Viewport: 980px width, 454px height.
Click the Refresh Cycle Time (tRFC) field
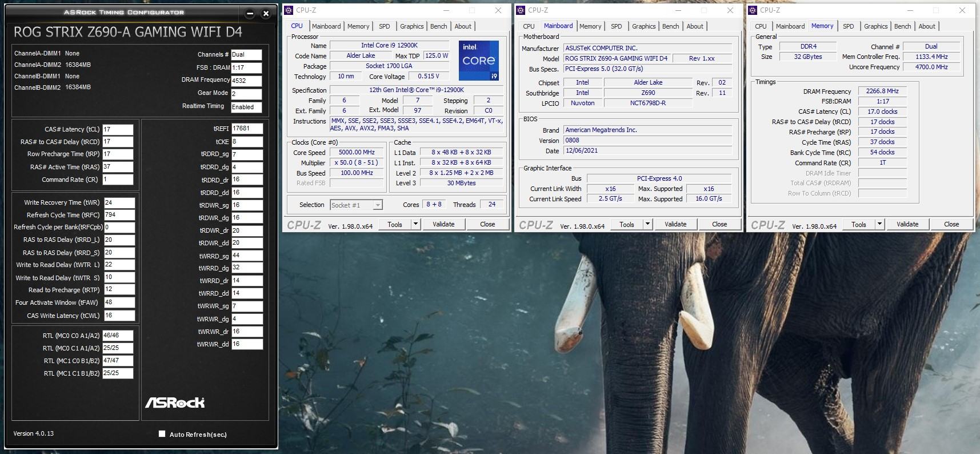(119, 215)
